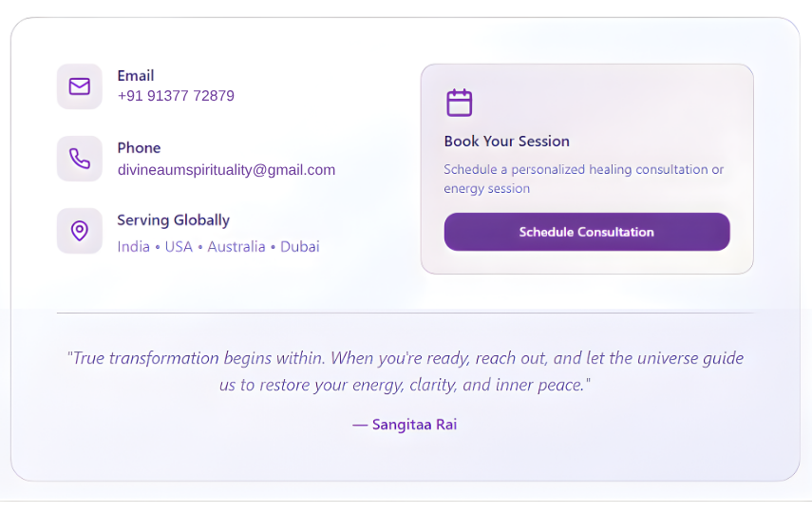Viewport: 812px width, 513px height.
Task: Click the location pin icon
Action: tap(80, 231)
